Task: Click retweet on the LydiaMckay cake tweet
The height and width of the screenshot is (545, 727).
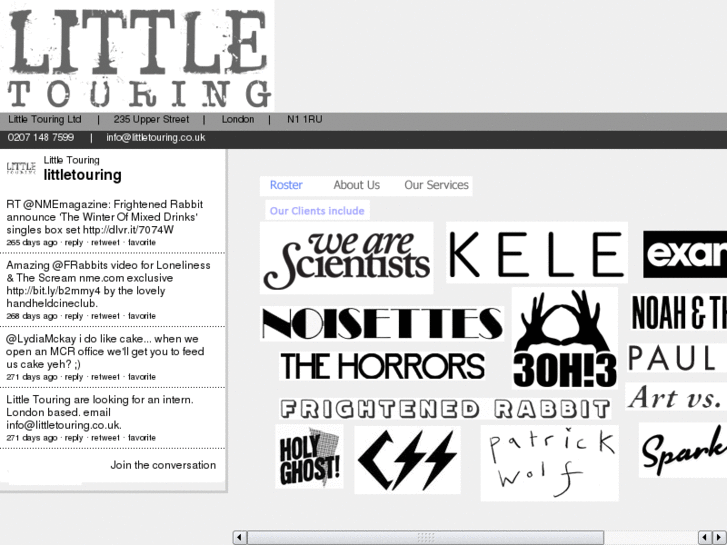Action: (105, 377)
